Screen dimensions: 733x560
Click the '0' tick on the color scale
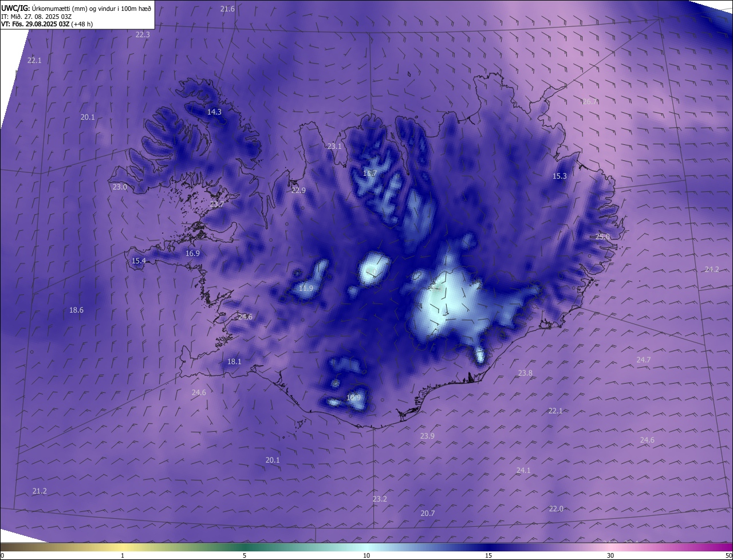[x=2, y=556]
